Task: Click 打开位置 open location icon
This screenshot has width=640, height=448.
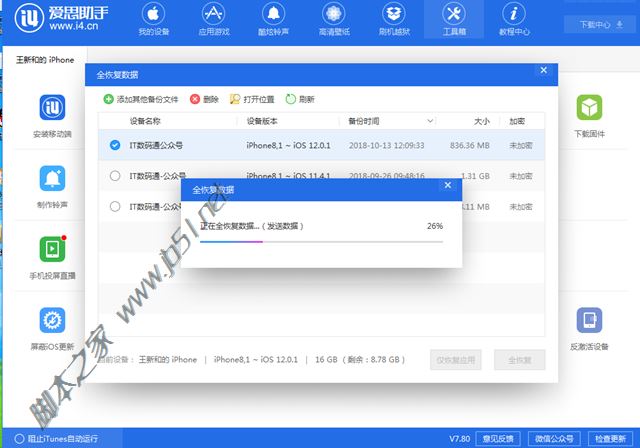Action: tap(235, 99)
